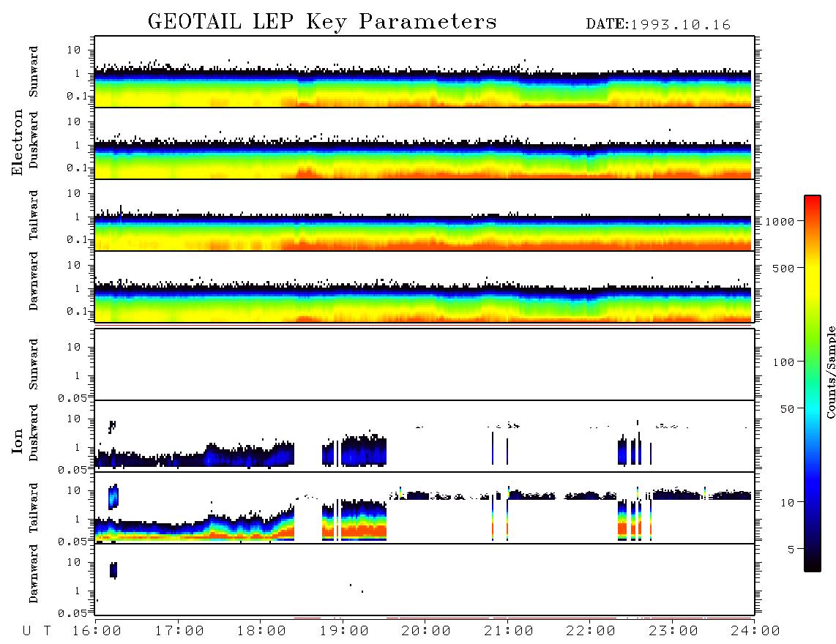Click the Counts/Sample color bar
Screen dimensions: 836x644
click(x=813, y=383)
